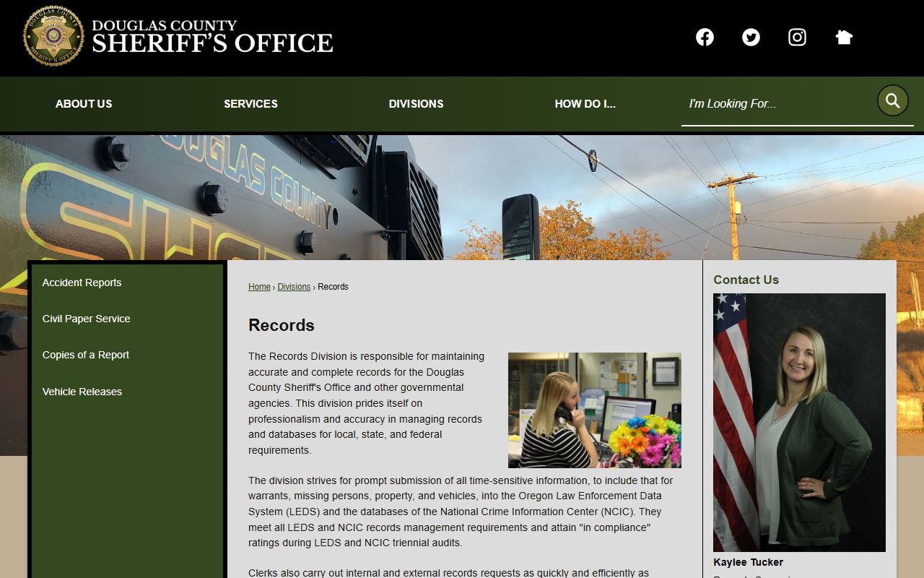Viewport: 924px width, 578px height.
Task: Select the Records page heading
Action: (x=282, y=325)
